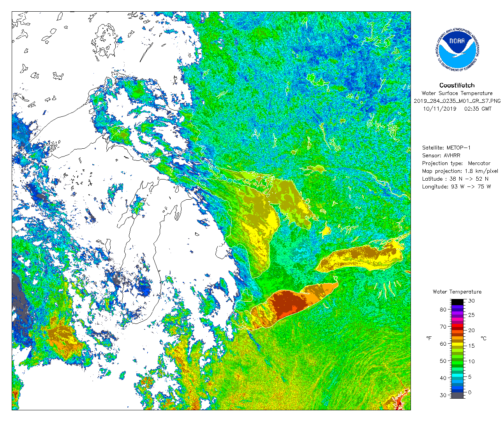The width and height of the screenshot is (504, 422).
Task: Click the 25 Celsius scale label
Action: click(471, 315)
